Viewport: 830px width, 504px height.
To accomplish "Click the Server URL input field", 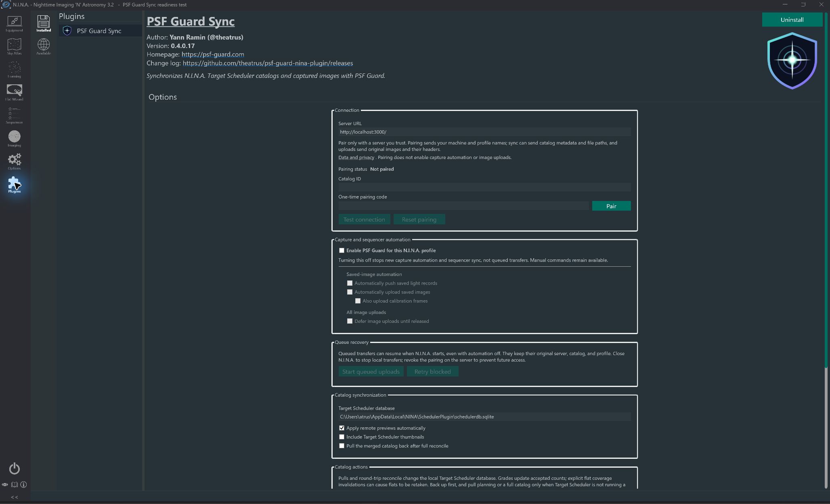I will coord(484,132).
